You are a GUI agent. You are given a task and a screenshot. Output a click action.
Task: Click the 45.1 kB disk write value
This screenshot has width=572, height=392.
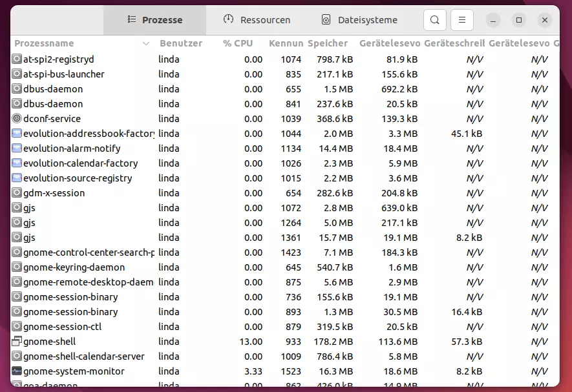point(467,134)
